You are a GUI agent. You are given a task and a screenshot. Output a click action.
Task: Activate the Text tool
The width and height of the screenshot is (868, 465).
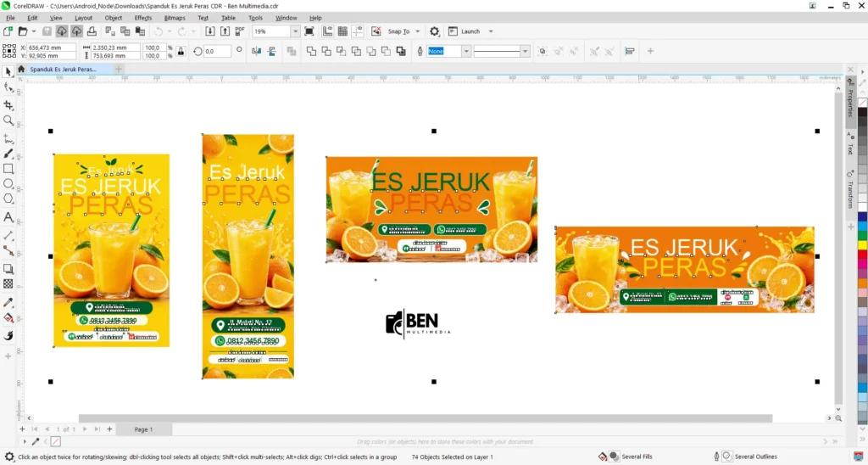(x=8, y=217)
